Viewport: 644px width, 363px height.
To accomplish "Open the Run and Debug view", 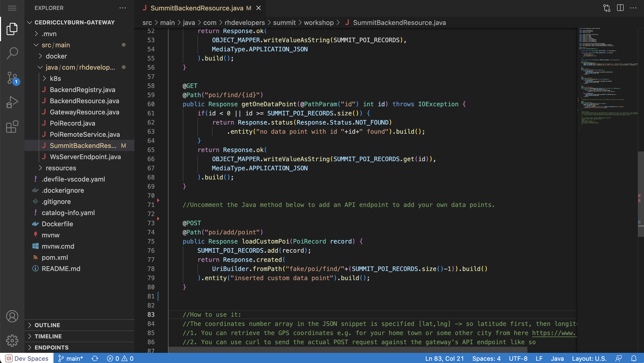I will tap(12, 102).
